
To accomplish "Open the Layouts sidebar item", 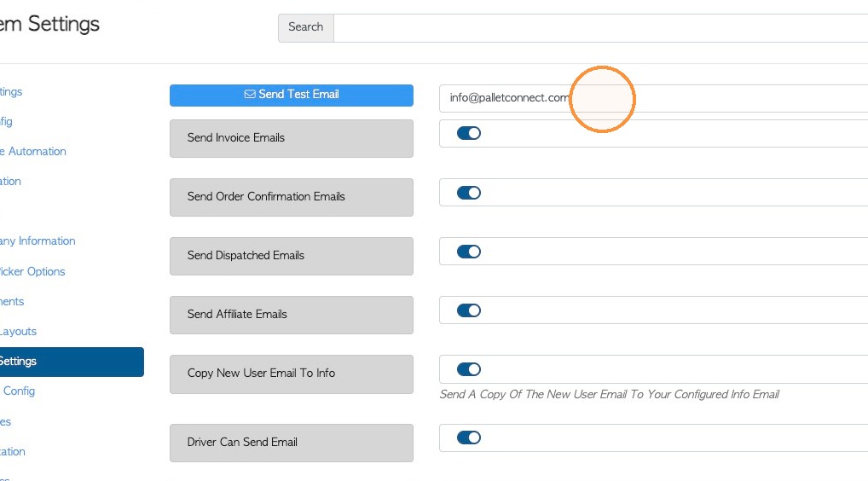I will click(x=18, y=332).
